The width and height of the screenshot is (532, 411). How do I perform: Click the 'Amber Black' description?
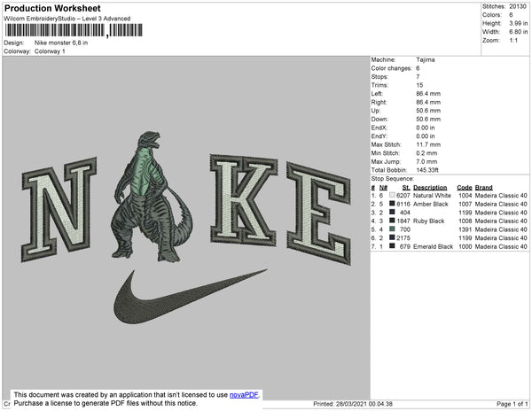point(431,204)
